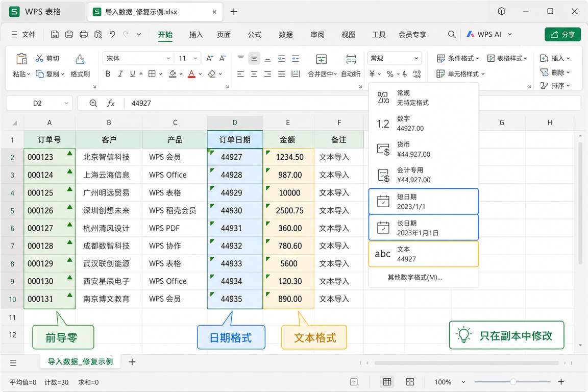Viewport: 588px width, 392px height.
Task: Decrease indent in alignment group
Action: point(282,59)
